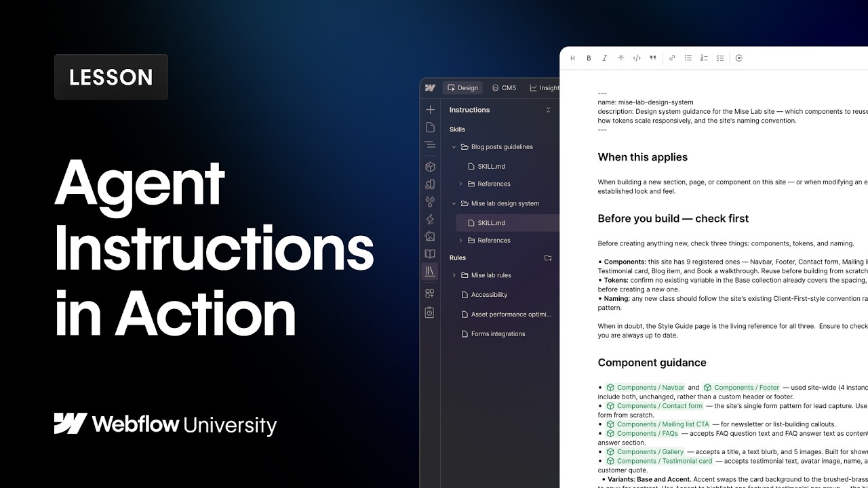This screenshot has width=868, height=488.
Task: Click the 'Before you build — check first' heading
Action: (673, 219)
